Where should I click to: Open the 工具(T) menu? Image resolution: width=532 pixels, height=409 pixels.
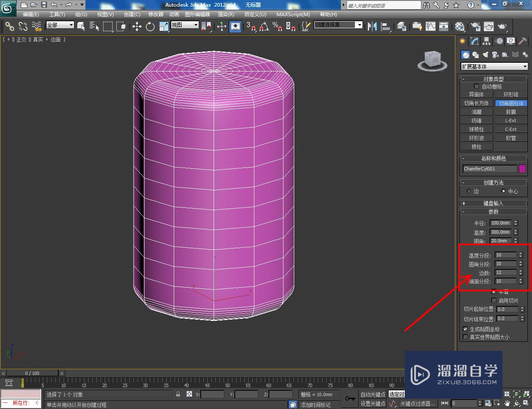pyautogui.click(x=57, y=14)
